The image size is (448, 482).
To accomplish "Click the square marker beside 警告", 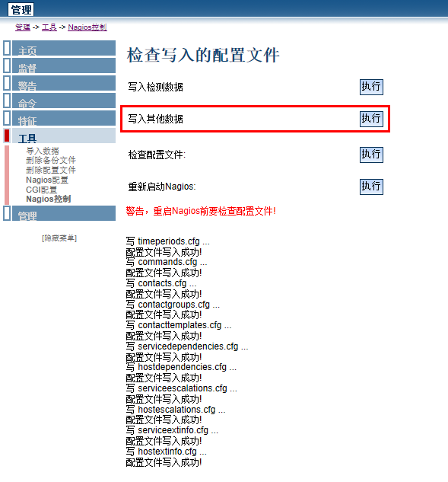I will click(x=7, y=83).
